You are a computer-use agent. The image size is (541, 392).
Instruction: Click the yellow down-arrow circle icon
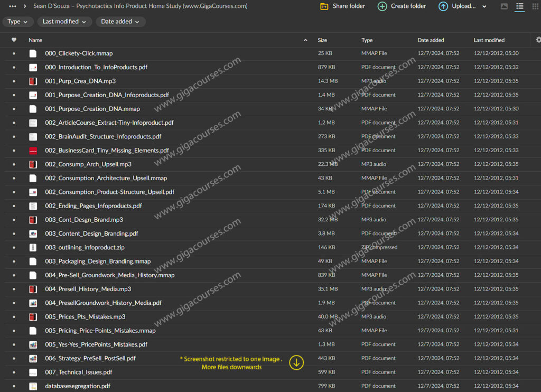(296, 362)
